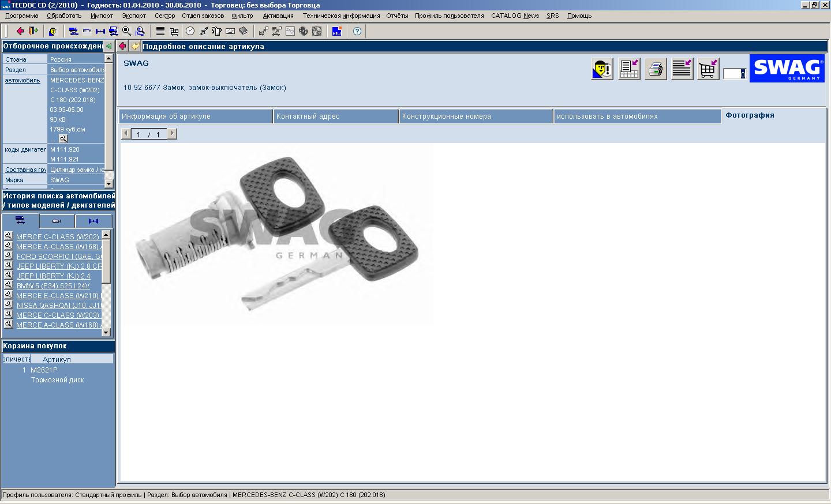This screenshot has height=504, width=831.
Task: Add article to shopping cart button
Action: (x=708, y=69)
